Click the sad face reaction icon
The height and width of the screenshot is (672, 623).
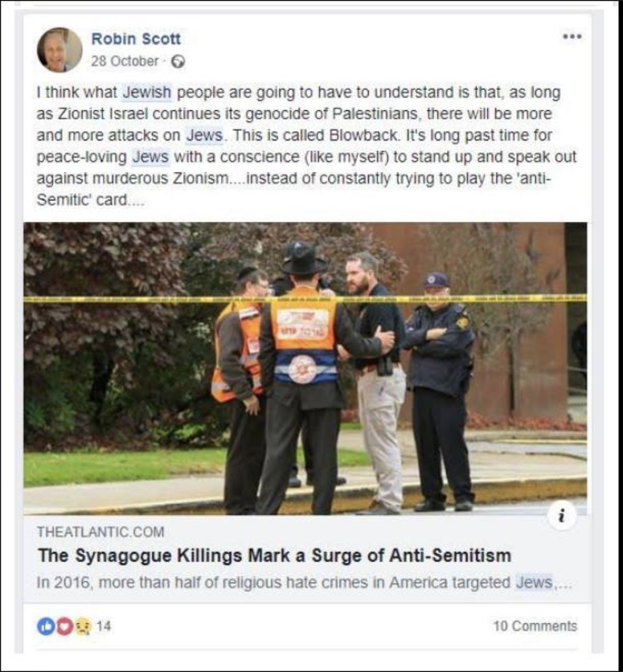[83, 626]
